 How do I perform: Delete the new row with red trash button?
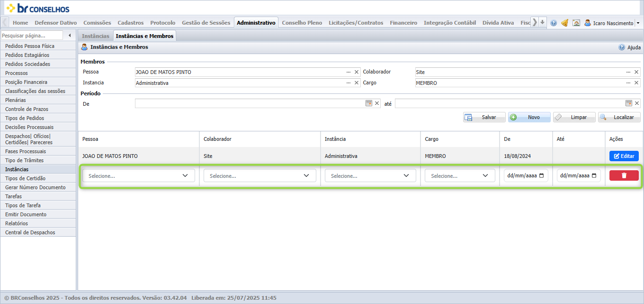click(x=624, y=175)
